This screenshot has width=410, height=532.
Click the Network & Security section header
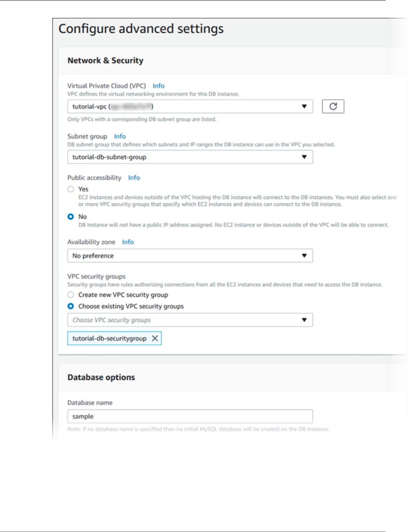coord(106,60)
